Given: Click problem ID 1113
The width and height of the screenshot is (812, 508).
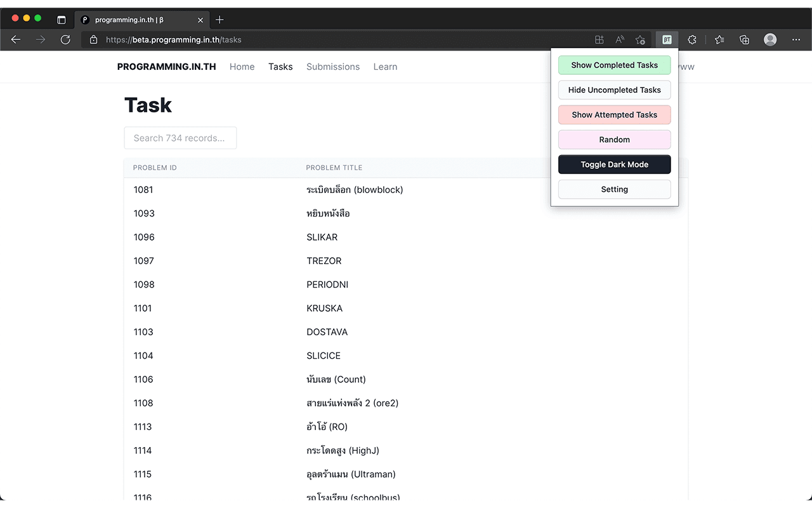Looking at the screenshot, I should [143, 427].
